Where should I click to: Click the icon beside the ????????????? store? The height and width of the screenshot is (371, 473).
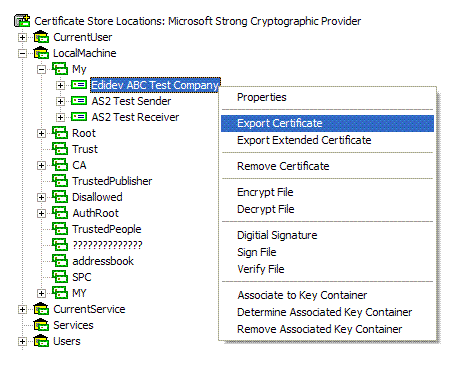[x=60, y=245]
